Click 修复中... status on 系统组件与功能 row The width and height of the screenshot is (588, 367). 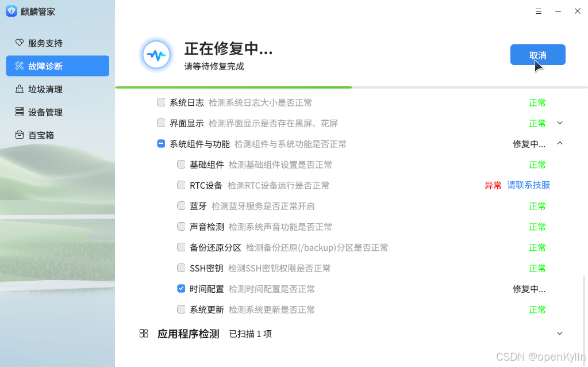[x=529, y=144]
